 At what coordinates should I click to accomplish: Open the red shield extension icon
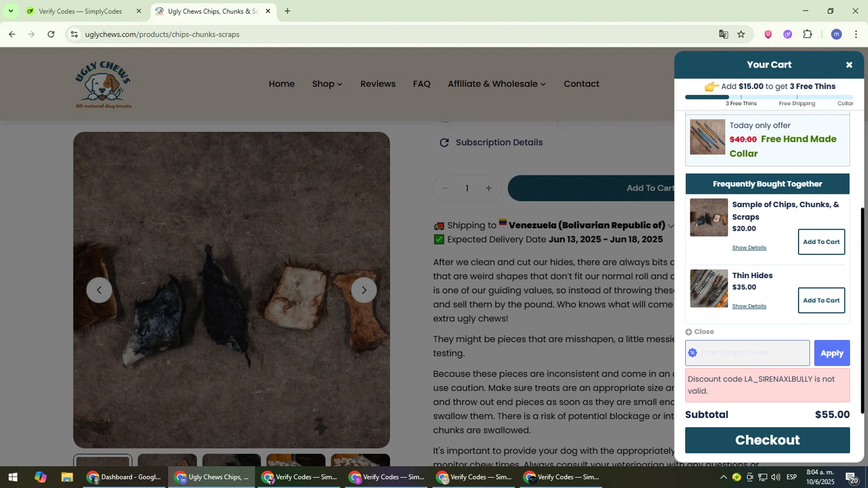(768, 35)
